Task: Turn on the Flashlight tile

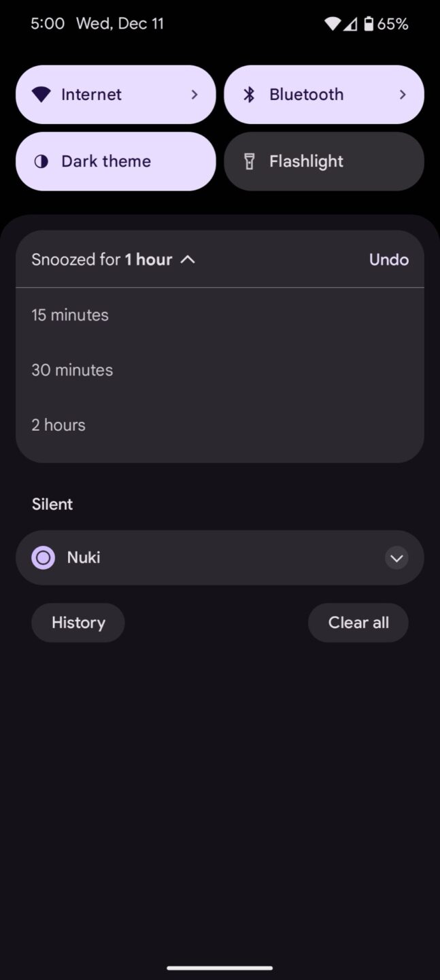Action: [324, 161]
